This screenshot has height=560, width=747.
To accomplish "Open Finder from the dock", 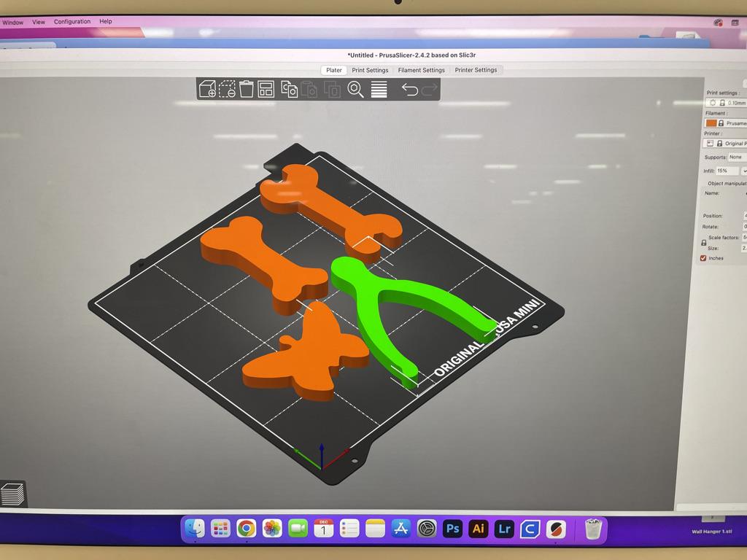I will coord(195,529).
